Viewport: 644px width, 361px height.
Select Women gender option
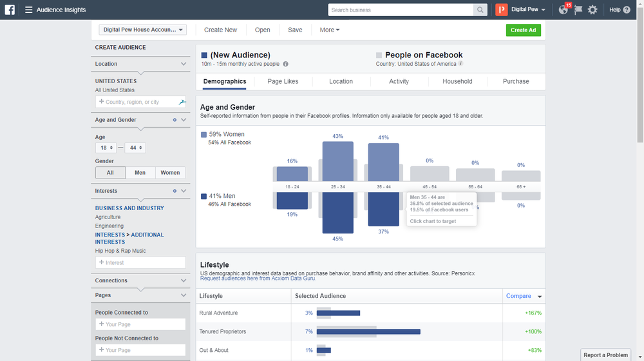click(x=170, y=173)
